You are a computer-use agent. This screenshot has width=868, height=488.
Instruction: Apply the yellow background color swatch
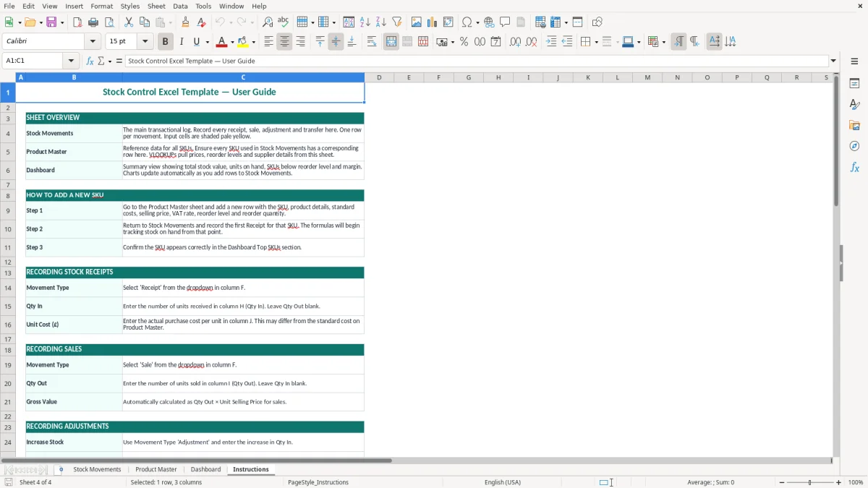click(243, 42)
